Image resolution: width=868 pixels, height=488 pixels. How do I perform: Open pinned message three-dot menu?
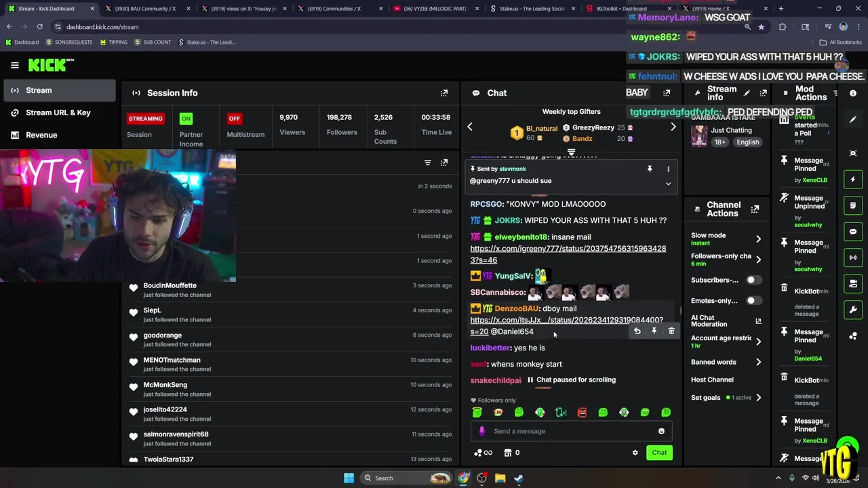668,169
